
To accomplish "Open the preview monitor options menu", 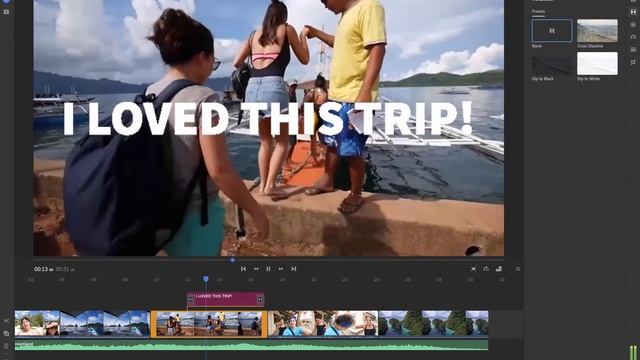I will point(518,269).
